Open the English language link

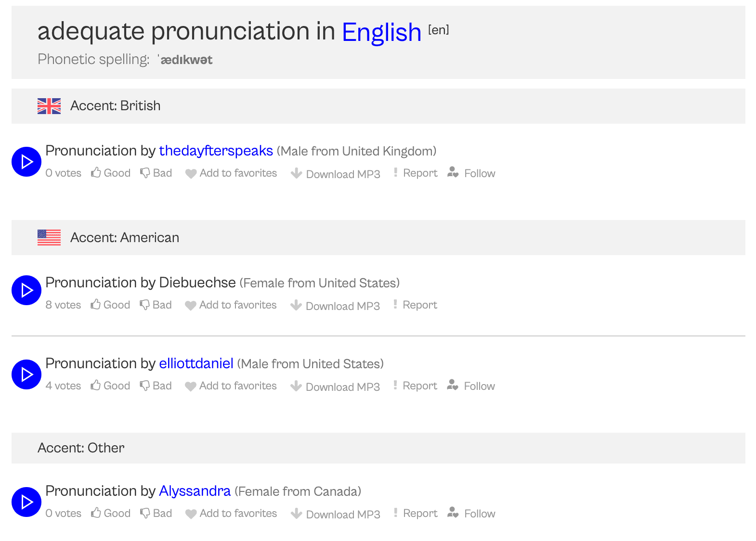pyautogui.click(x=381, y=33)
